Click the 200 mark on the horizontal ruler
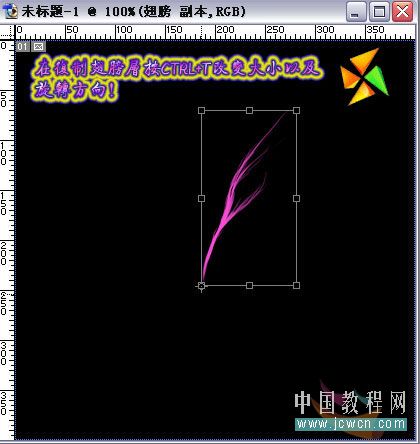Image resolution: width=420 pixels, height=444 pixels. coord(225,30)
